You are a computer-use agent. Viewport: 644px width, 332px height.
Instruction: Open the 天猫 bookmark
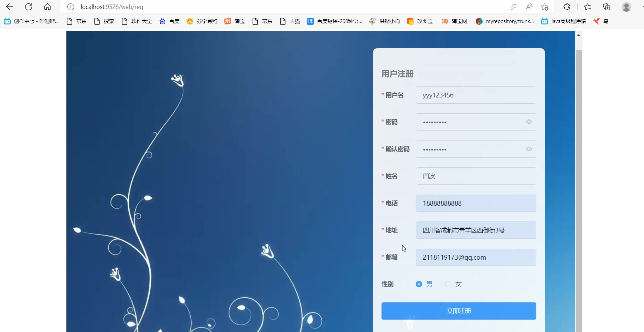(290, 21)
